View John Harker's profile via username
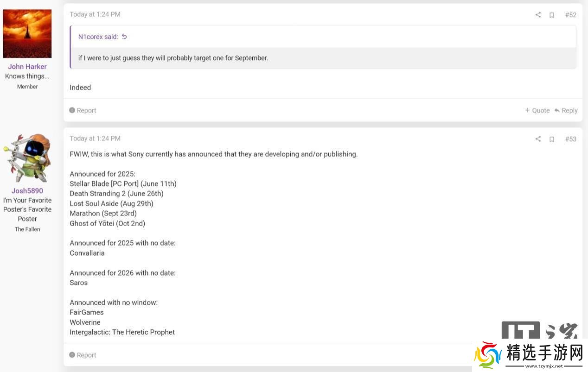The image size is (588, 372). click(27, 66)
